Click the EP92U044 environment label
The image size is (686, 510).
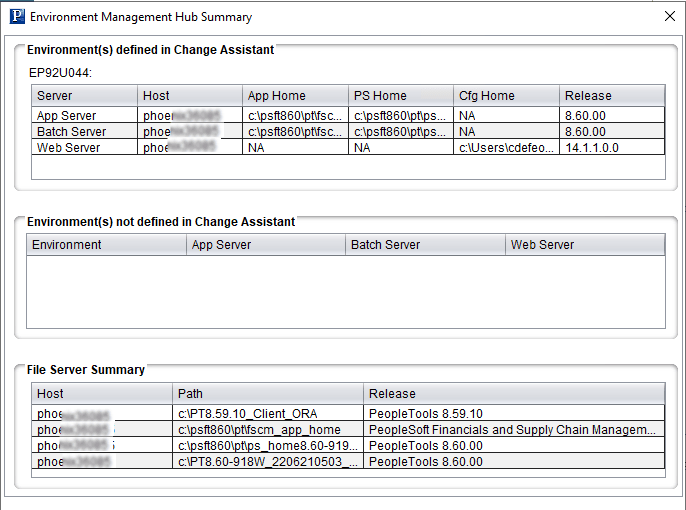tap(60, 73)
